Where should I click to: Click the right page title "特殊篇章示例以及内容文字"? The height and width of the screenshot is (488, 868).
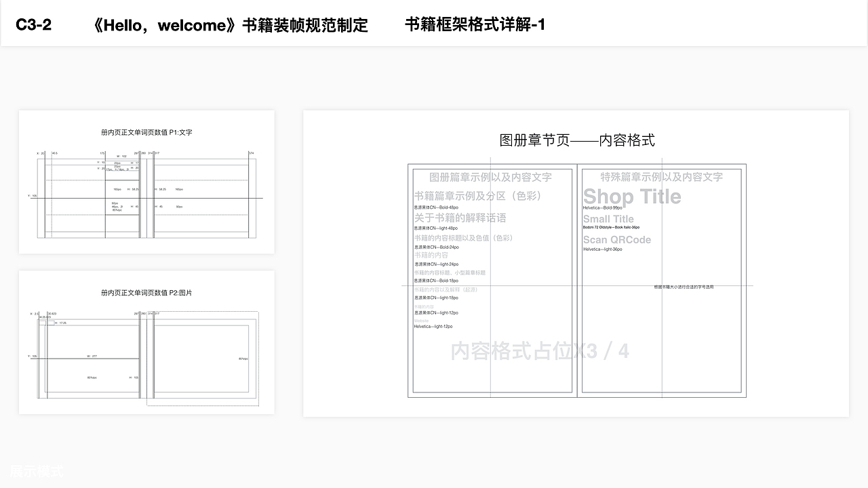tap(662, 177)
